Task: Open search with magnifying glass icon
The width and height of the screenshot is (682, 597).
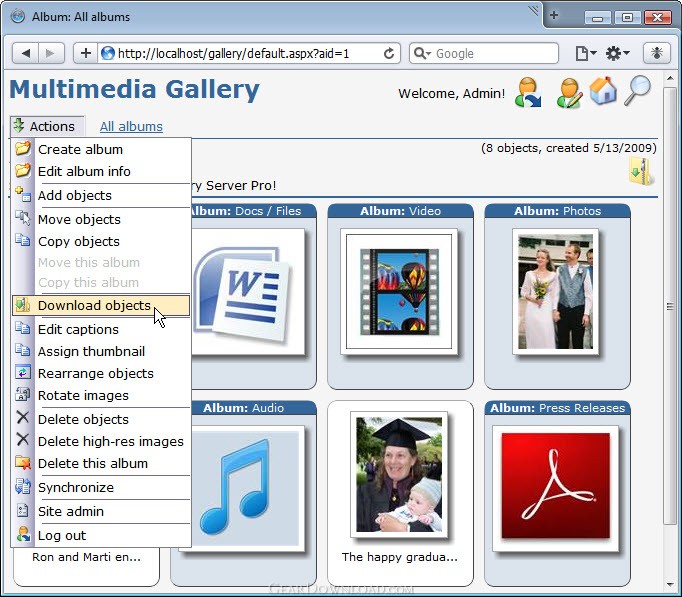Action: 637,90
